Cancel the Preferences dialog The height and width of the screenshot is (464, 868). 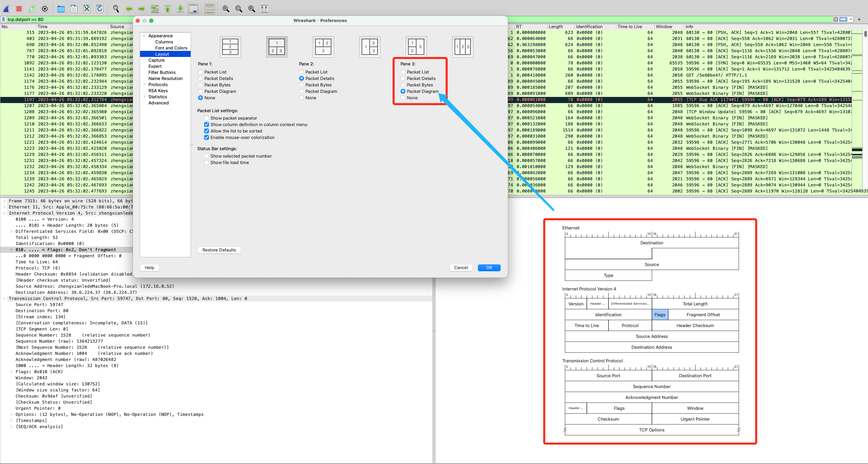pyautogui.click(x=460, y=267)
